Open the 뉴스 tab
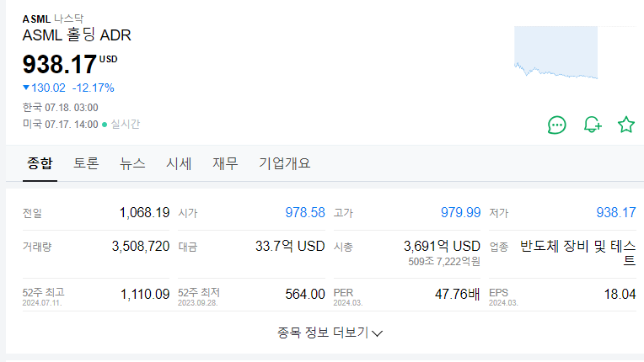Viewport: 644px width, 362px height. point(132,163)
